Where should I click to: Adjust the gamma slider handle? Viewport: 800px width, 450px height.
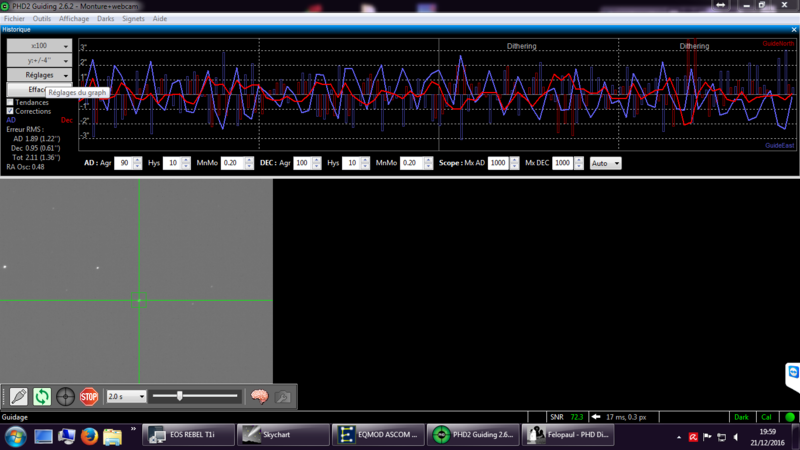(180, 396)
